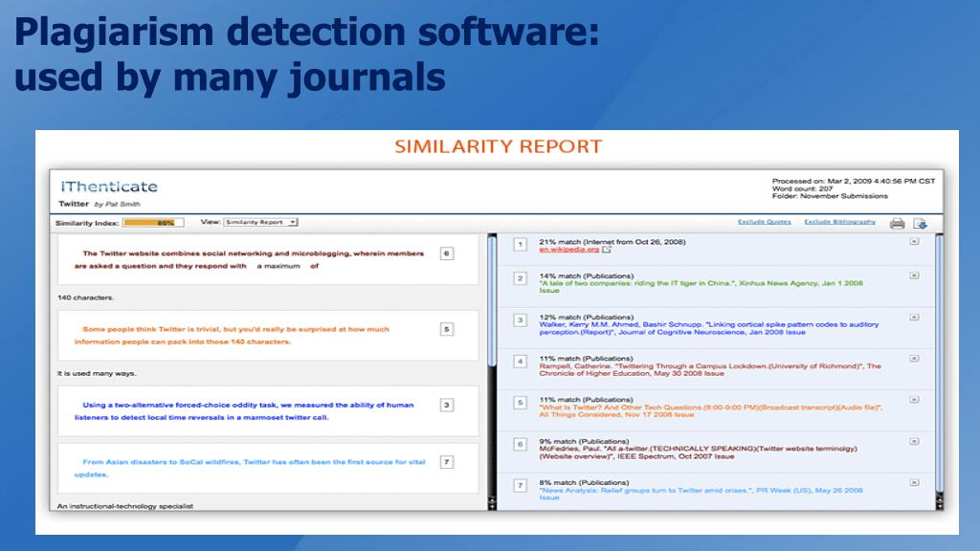Click the scroll arrows at the document pane's bottom
The image size is (980, 551).
[492, 502]
